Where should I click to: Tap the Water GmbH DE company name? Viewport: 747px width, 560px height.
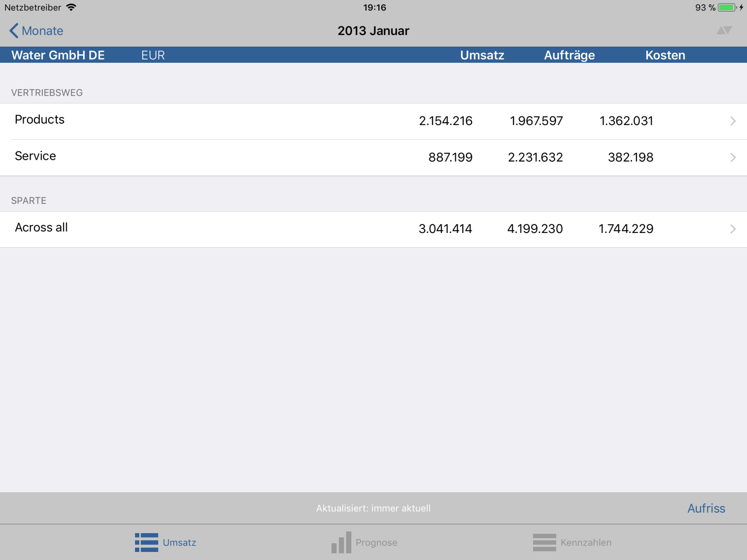(58, 55)
